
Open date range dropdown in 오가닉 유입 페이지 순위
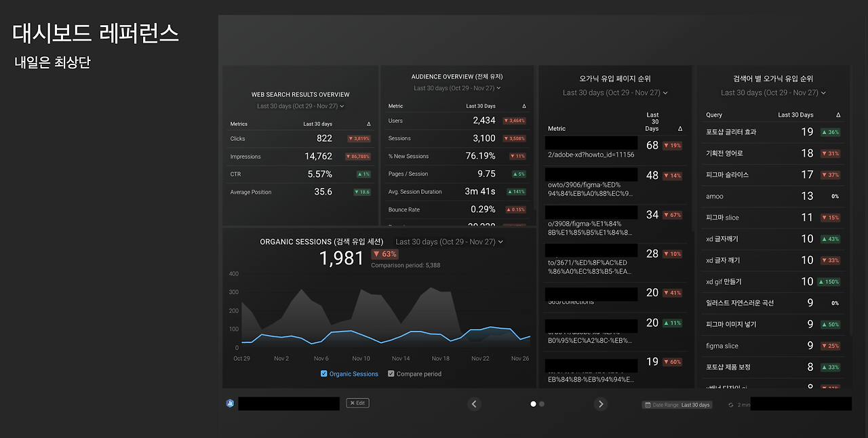coord(615,93)
